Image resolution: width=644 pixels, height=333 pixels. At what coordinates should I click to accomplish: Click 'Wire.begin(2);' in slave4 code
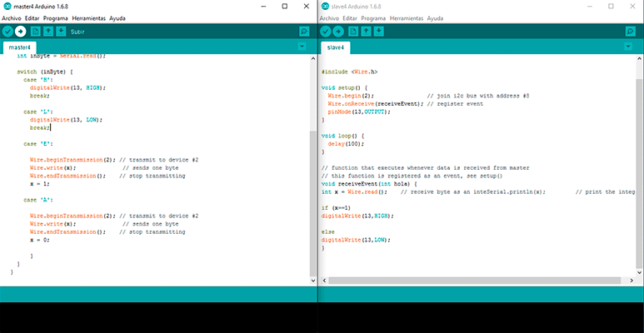[x=351, y=96]
